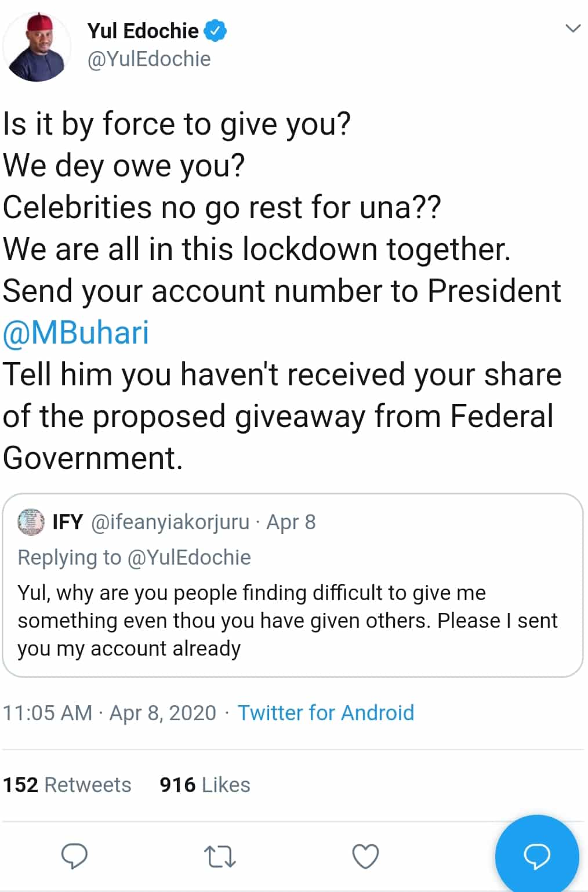
Task: Tap IFY's small avatar in quoted tweet
Action: (31, 522)
